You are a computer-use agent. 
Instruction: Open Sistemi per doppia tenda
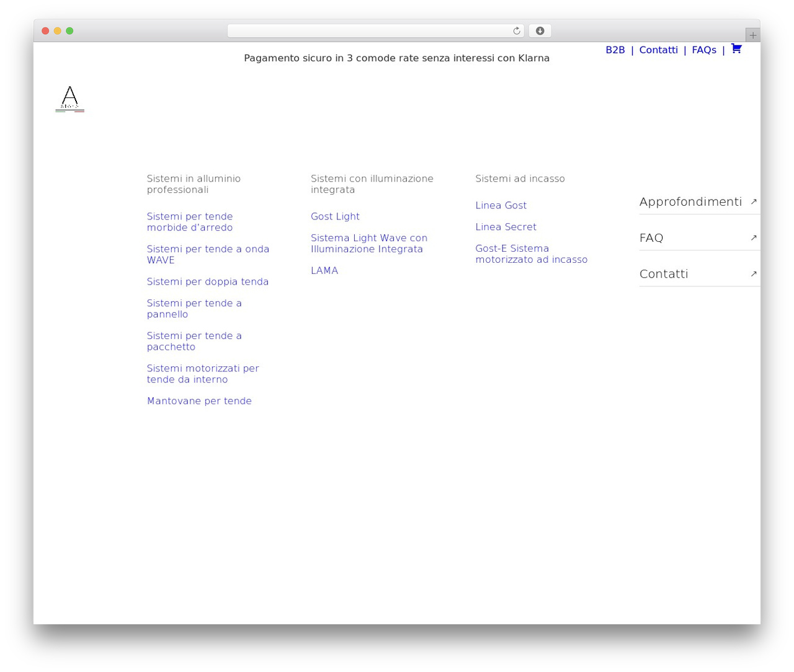[x=208, y=281]
